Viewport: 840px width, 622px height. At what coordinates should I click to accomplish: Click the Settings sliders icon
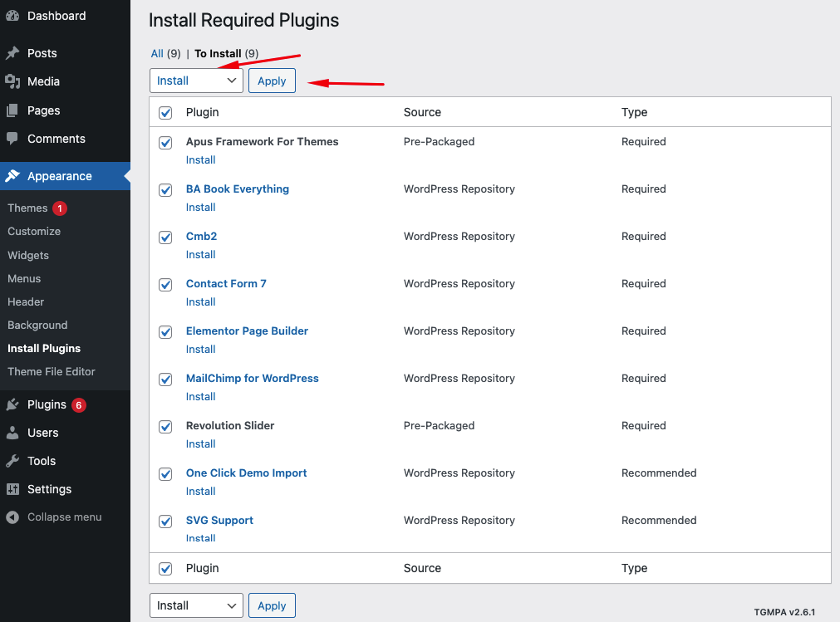[x=12, y=489]
